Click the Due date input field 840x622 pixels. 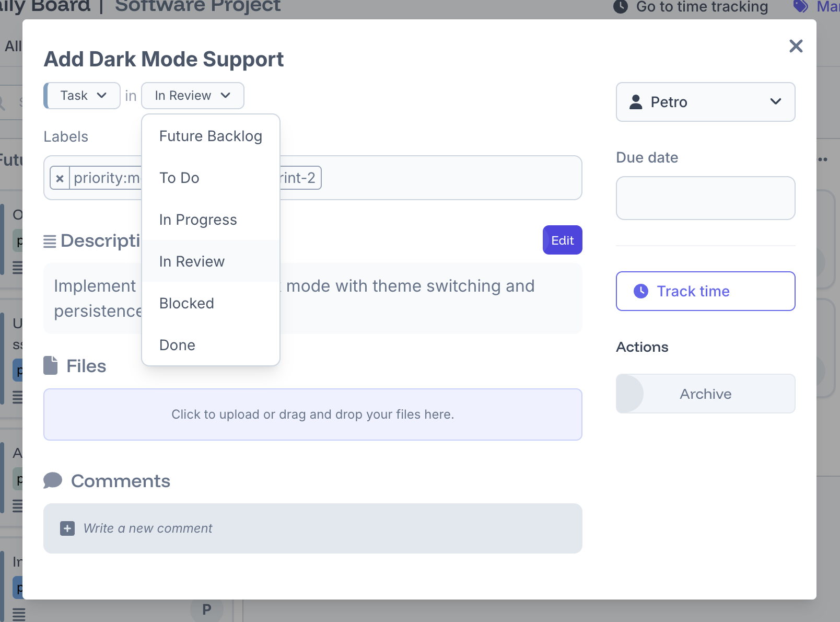click(705, 198)
